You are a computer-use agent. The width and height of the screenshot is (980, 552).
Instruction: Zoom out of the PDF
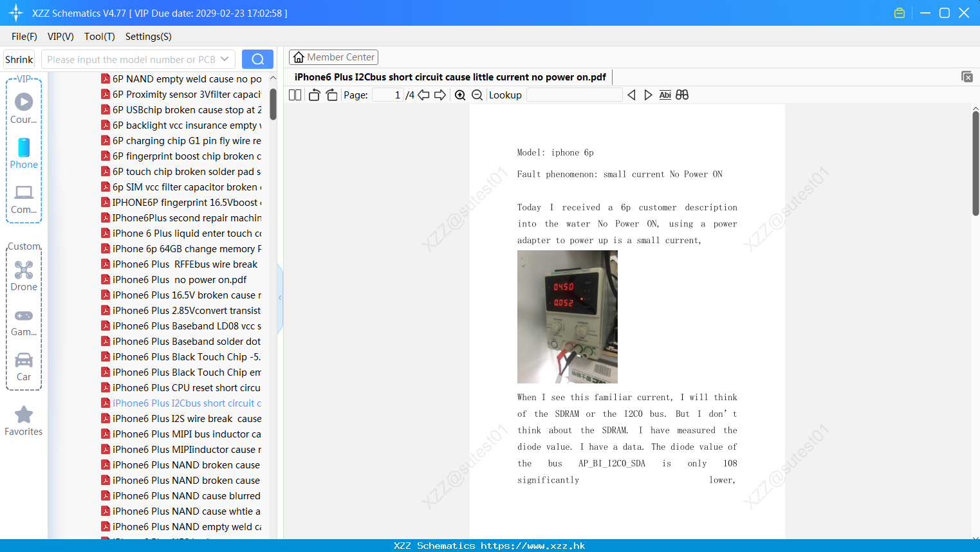[477, 95]
